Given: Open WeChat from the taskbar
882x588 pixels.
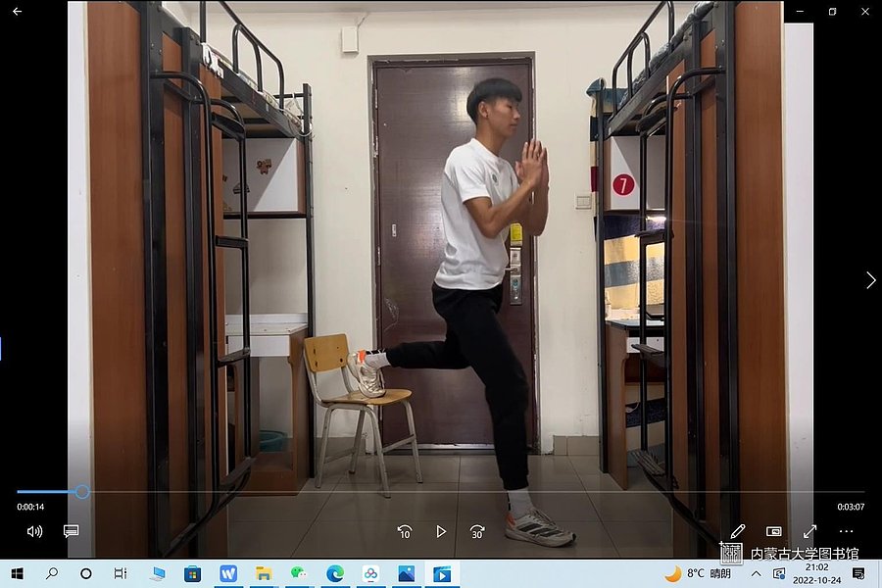Looking at the screenshot, I should click(x=299, y=573).
